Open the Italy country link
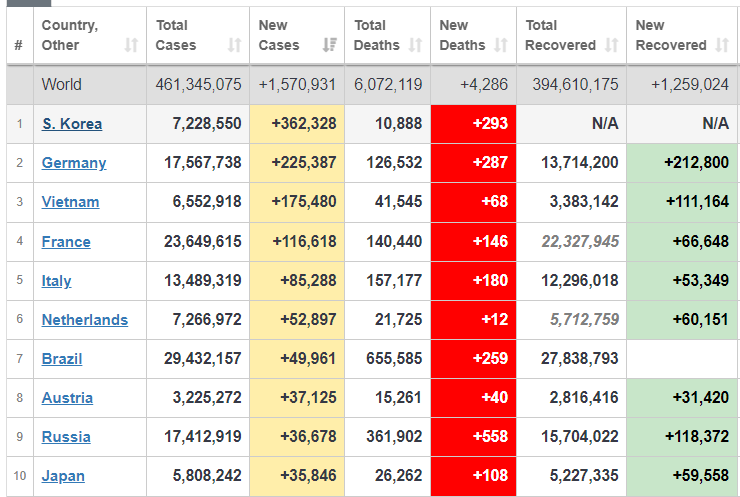 [x=56, y=281]
